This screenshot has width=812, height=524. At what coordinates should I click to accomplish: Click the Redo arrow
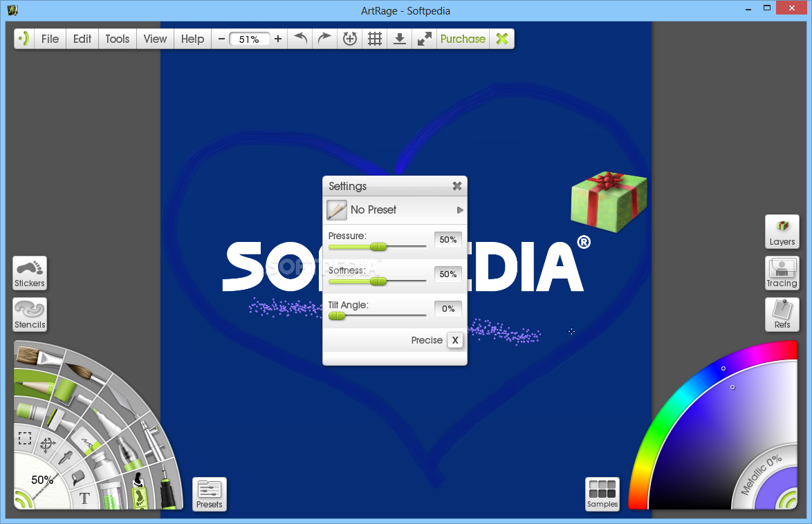[324, 39]
